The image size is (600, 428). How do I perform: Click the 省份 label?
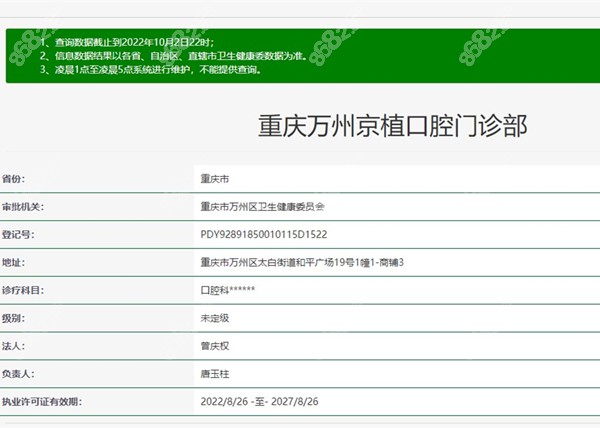pyautogui.click(x=13, y=179)
